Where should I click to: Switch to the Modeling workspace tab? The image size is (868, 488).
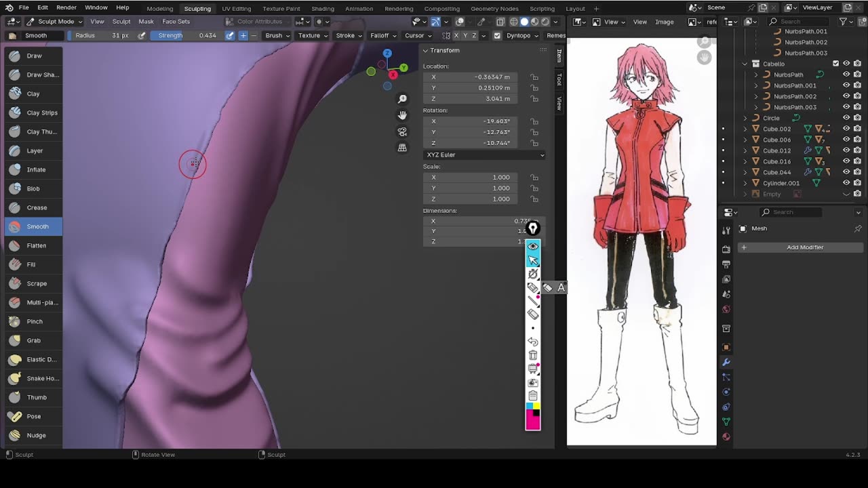click(x=160, y=8)
